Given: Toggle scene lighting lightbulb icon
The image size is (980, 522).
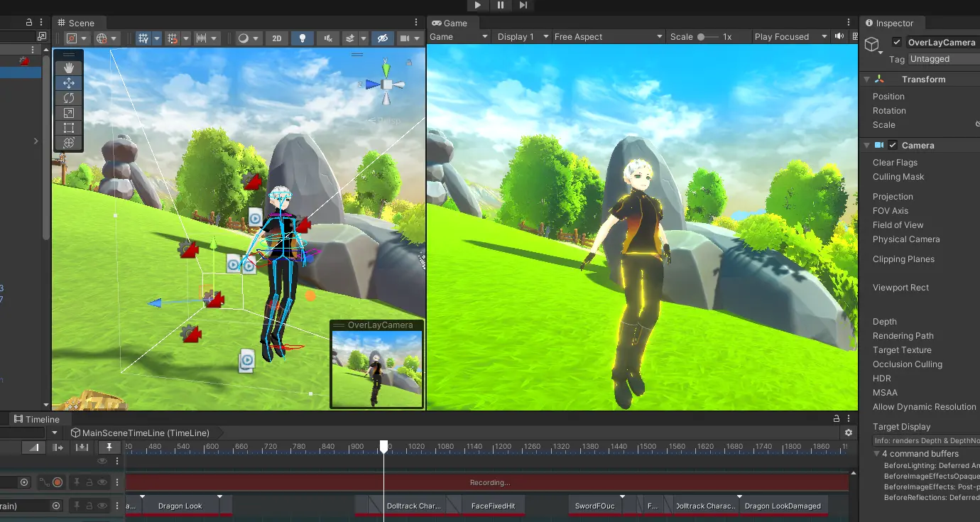Looking at the screenshot, I should [x=303, y=38].
